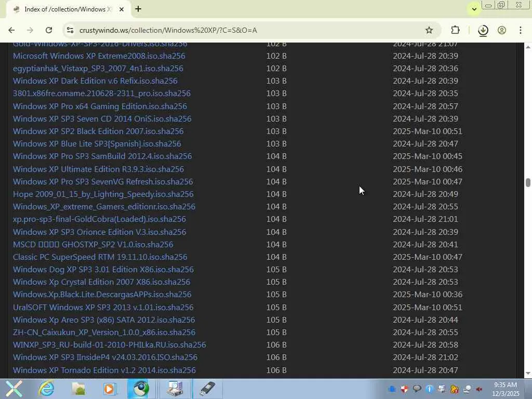532x399 pixels.
Task: Open Hope 2009_01_15_by_Lighting_Speedy link
Action: pyautogui.click(x=103, y=194)
